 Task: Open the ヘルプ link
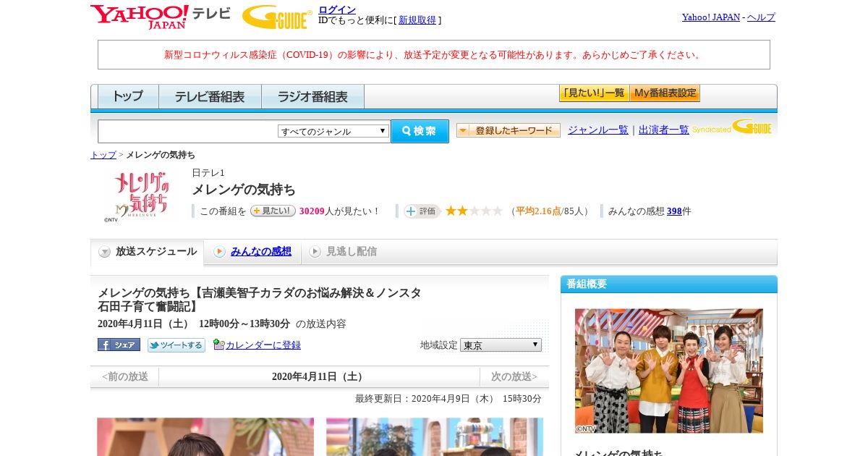point(761,17)
